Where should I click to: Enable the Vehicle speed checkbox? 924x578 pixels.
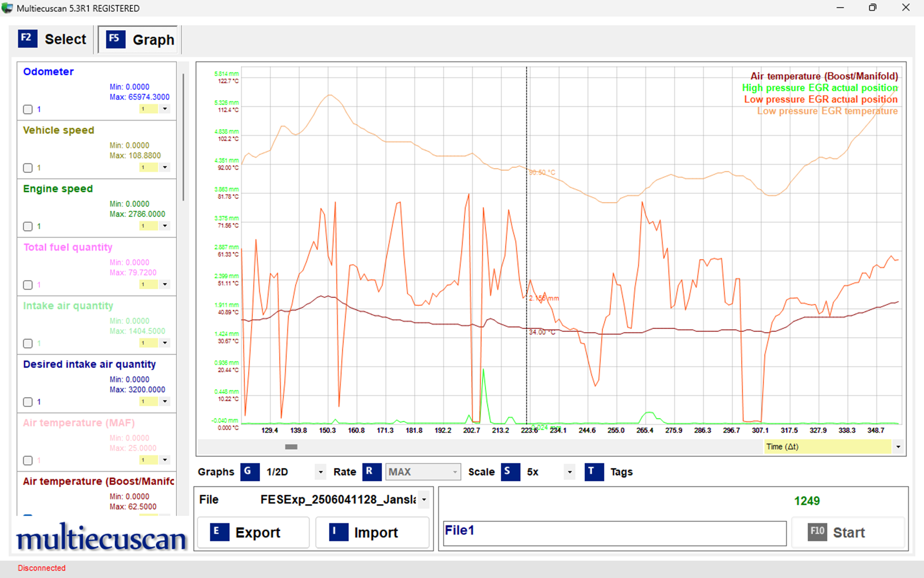coord(28,168)
